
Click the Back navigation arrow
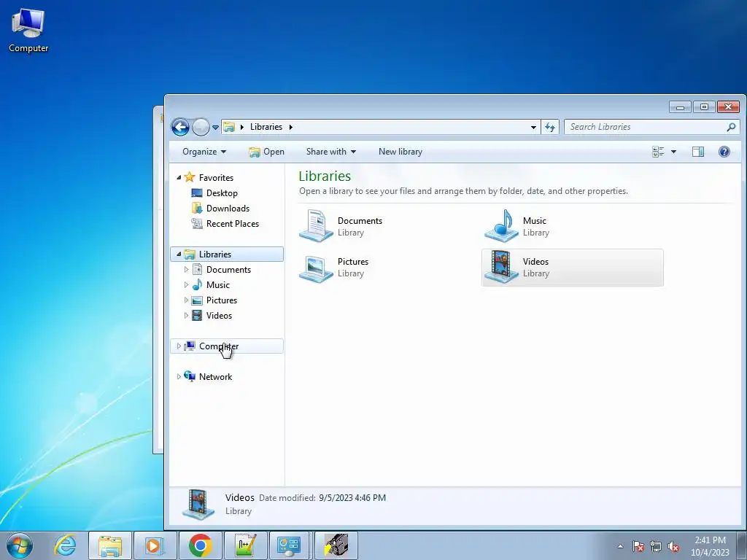[180, 127]
